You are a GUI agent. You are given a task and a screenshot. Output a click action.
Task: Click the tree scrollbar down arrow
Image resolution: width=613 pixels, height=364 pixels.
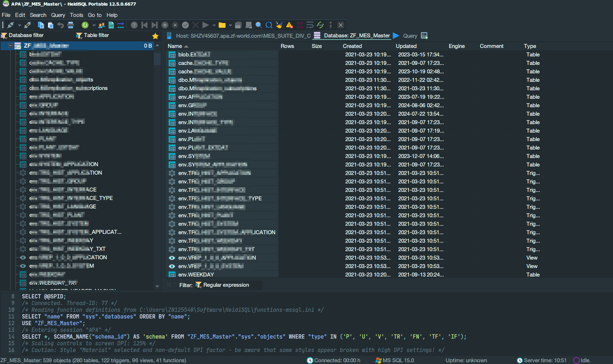point(157,286)
